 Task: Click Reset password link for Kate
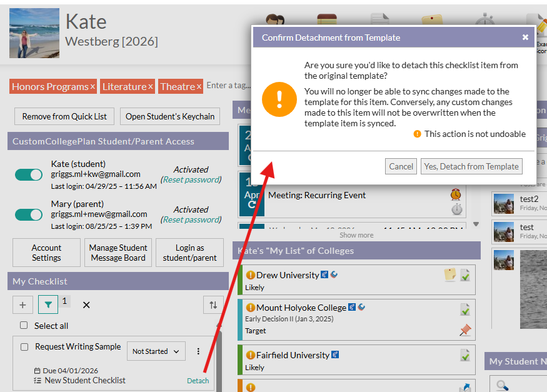(x=191, y=179)
